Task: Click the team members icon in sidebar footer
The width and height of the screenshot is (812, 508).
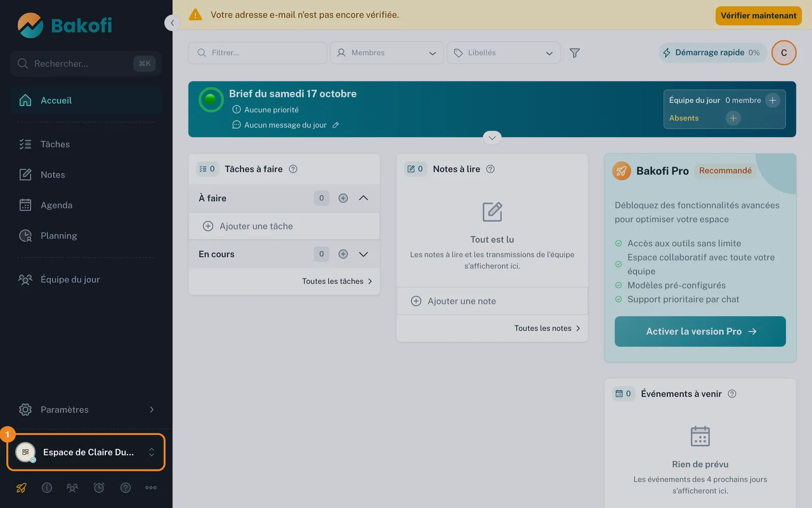Action: click(73, 488)
